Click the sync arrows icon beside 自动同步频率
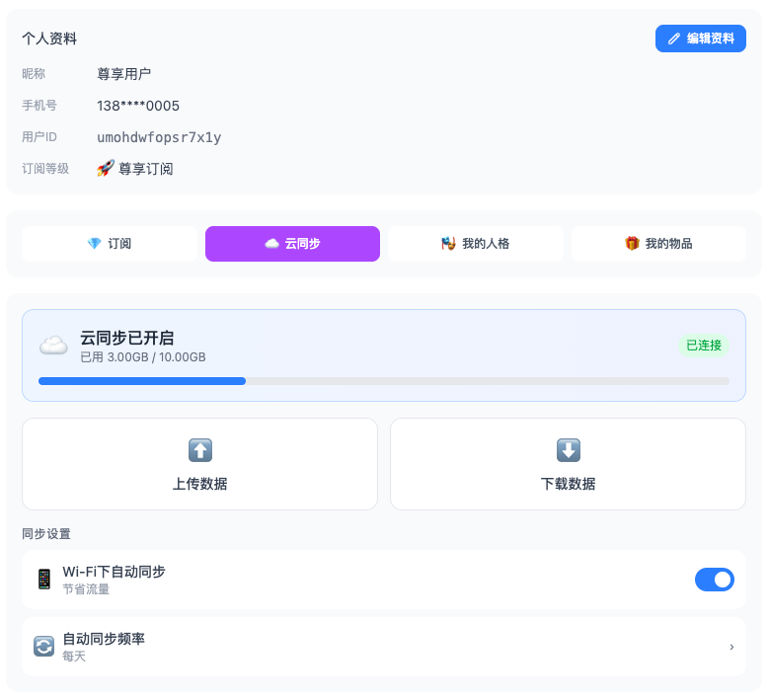 [44, 646]
